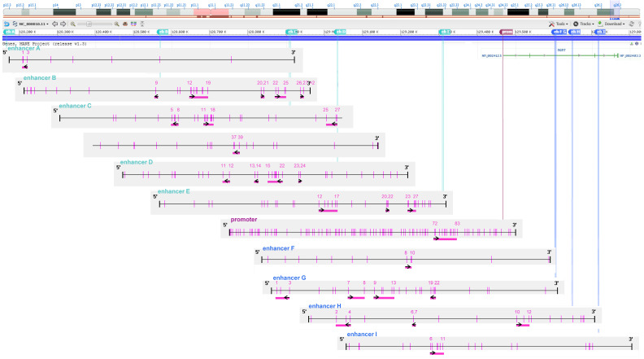
Task: Click the flip strands icon
Action: pos(15,24)
